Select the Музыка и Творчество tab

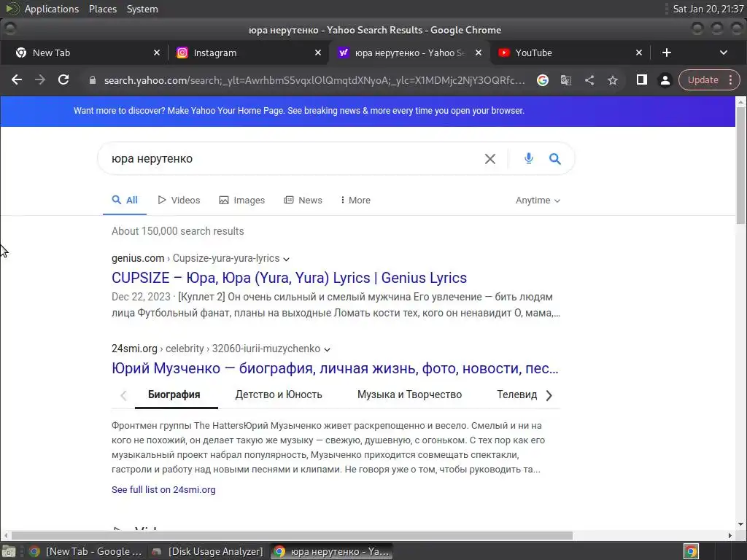409,394
